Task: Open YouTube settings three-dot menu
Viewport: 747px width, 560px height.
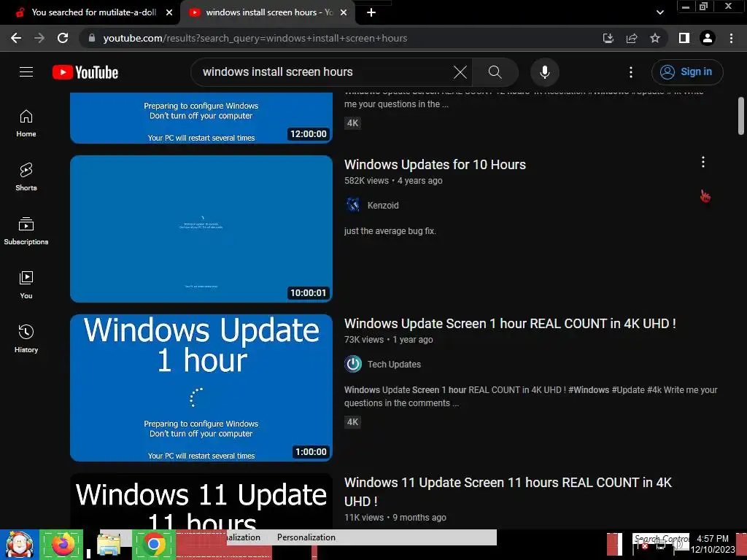Action: tap(631, 72)
